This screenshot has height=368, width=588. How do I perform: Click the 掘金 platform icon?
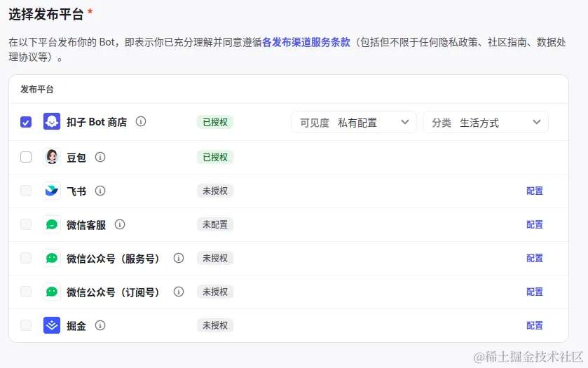click(52, 325)
